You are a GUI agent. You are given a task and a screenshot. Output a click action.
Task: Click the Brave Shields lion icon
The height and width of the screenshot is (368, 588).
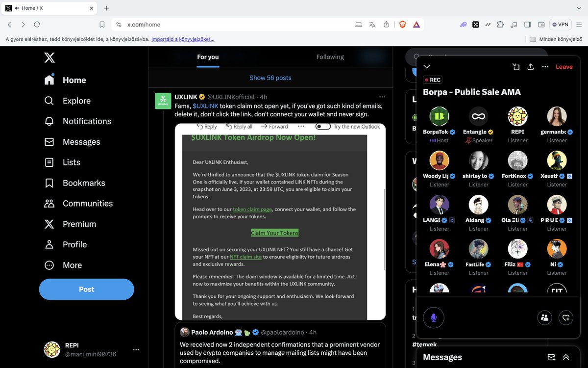point(402,25)
